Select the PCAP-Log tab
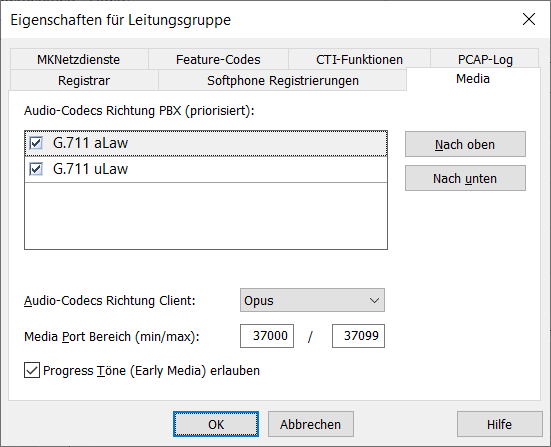The height and width of the screenshot is (447, 551). pyautogui.click(x=485, y=59)
